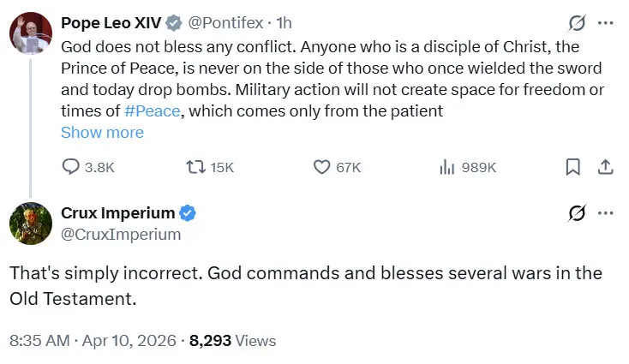The image size is (629, 364).
Task: Expand post text with Show more
Action: [x=102, y=132]
